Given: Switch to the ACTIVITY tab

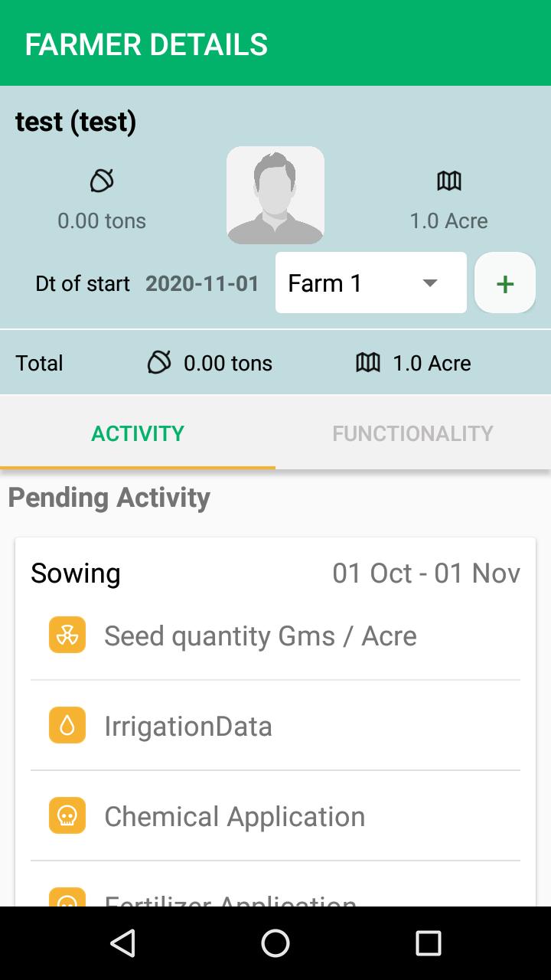Looking at the screenshot, I should click(138, 433).
